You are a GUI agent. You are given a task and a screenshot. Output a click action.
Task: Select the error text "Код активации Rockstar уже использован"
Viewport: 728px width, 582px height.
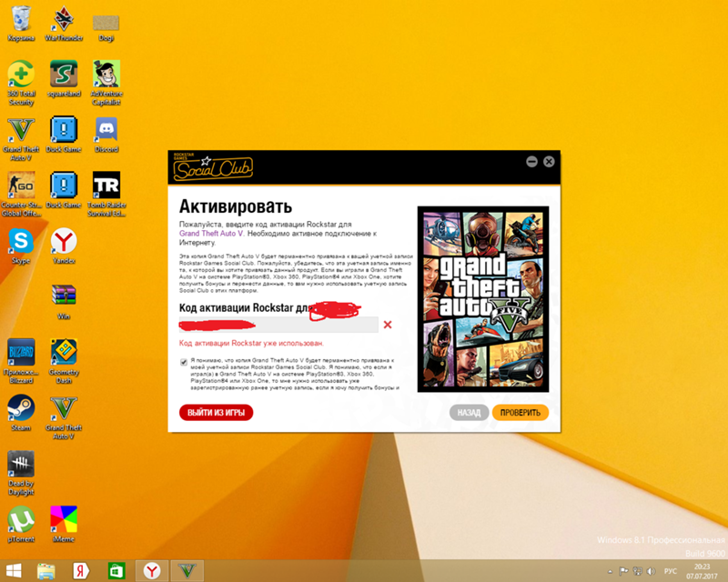click(x=251, y=344)
